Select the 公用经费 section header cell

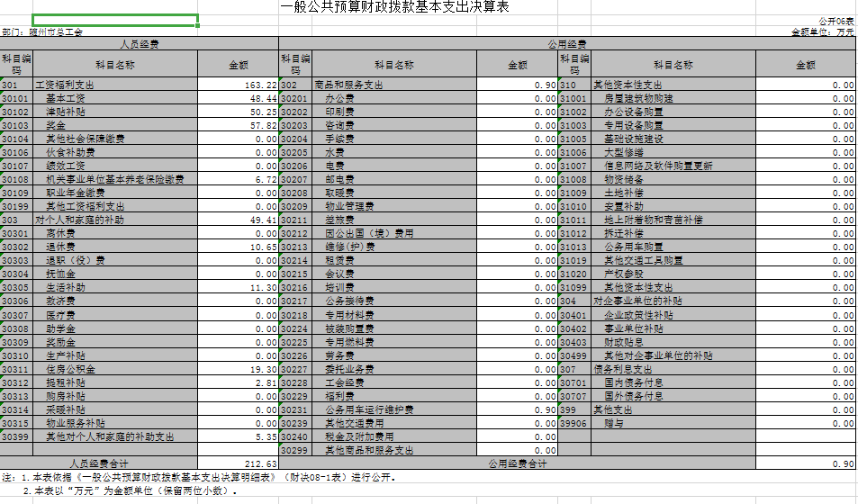point(567,43)
